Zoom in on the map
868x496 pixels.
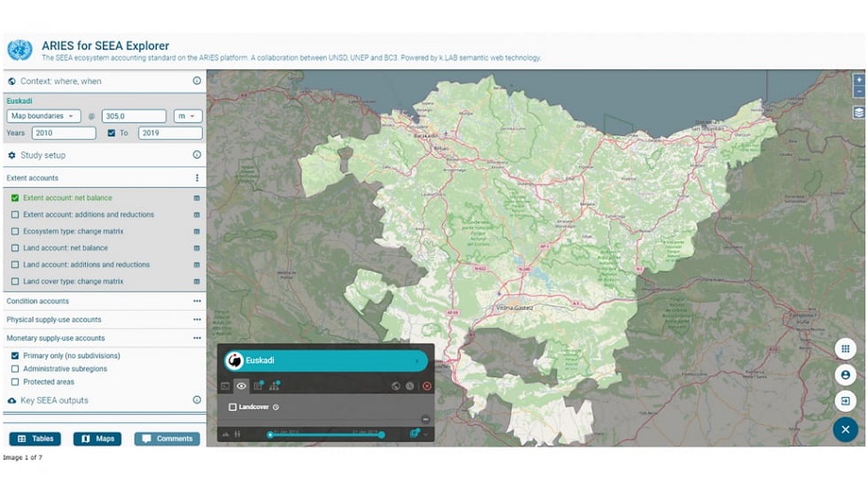pos(860,79)
